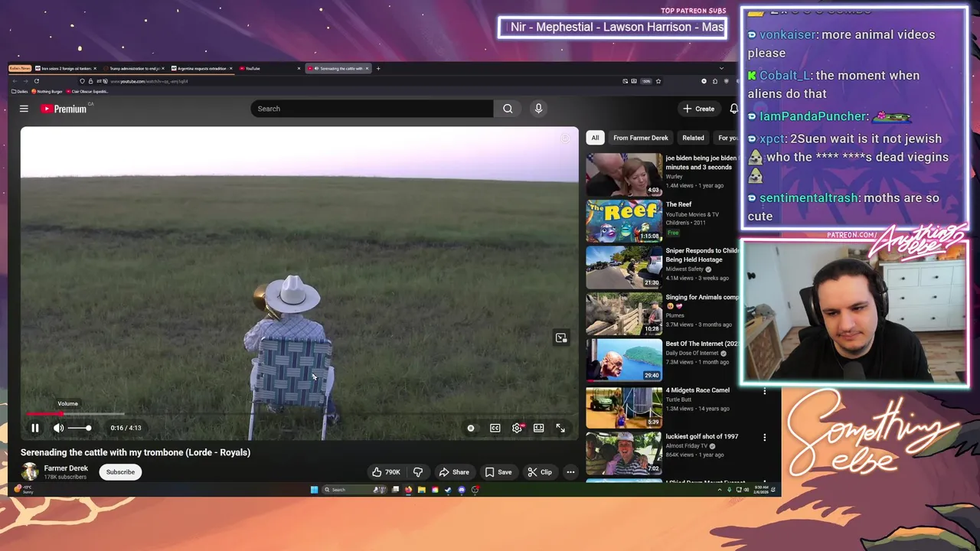
Task: Open the weather widget on taskbar
Action: point(24,490)
